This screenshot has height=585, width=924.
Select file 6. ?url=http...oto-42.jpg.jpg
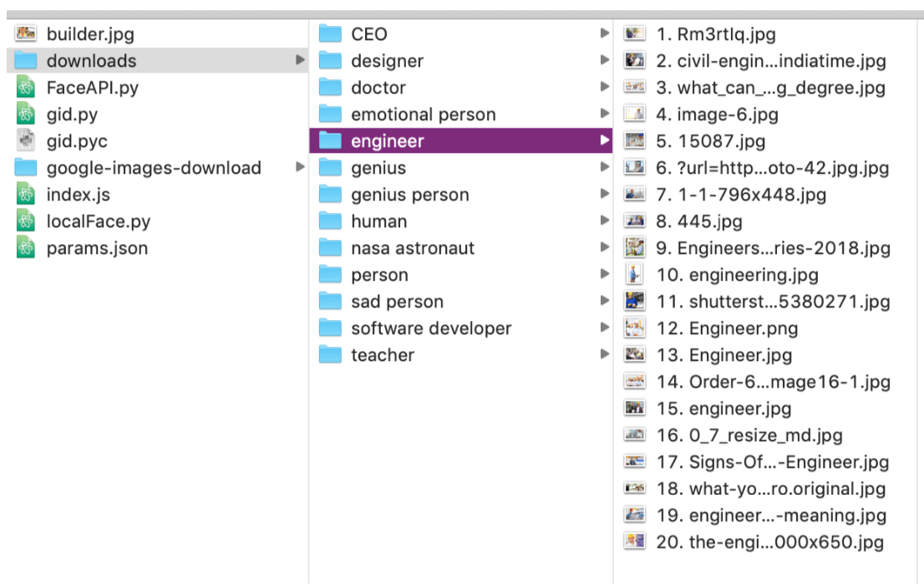pos(773,168)
